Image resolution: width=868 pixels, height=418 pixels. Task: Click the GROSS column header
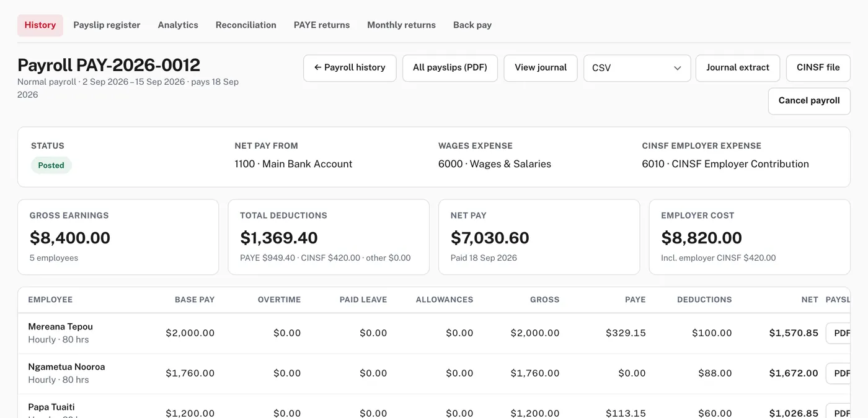tap(545, 300)
